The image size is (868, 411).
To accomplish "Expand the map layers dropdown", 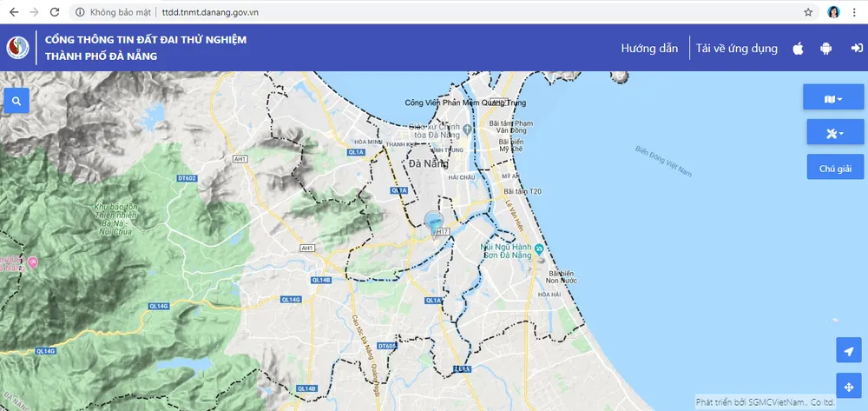I will point(833,99).
